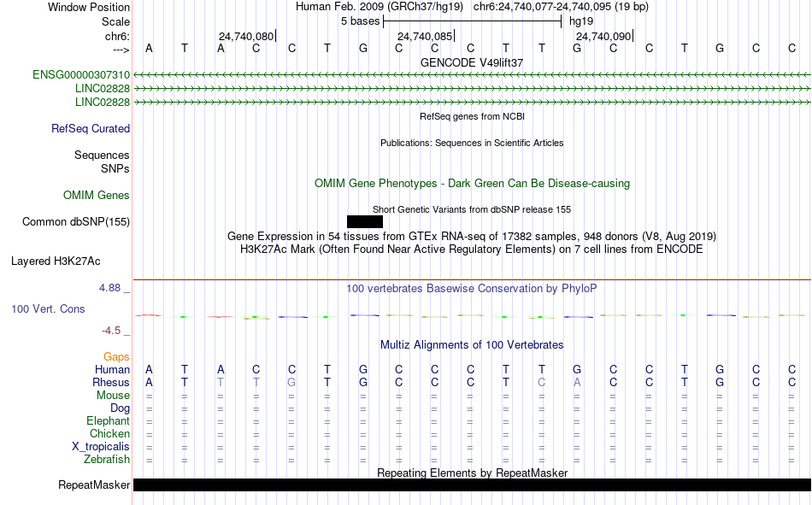Select the Elephant species label

pos(109,420)
